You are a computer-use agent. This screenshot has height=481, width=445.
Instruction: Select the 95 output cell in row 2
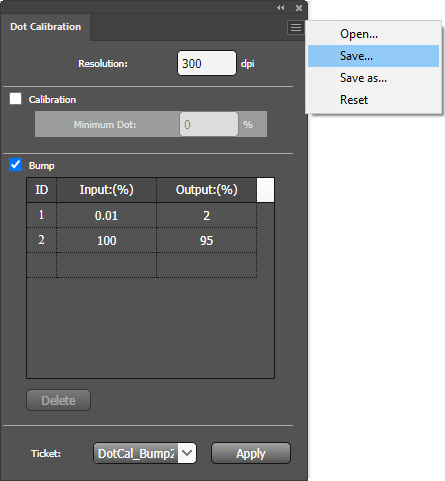pos(207,240)
